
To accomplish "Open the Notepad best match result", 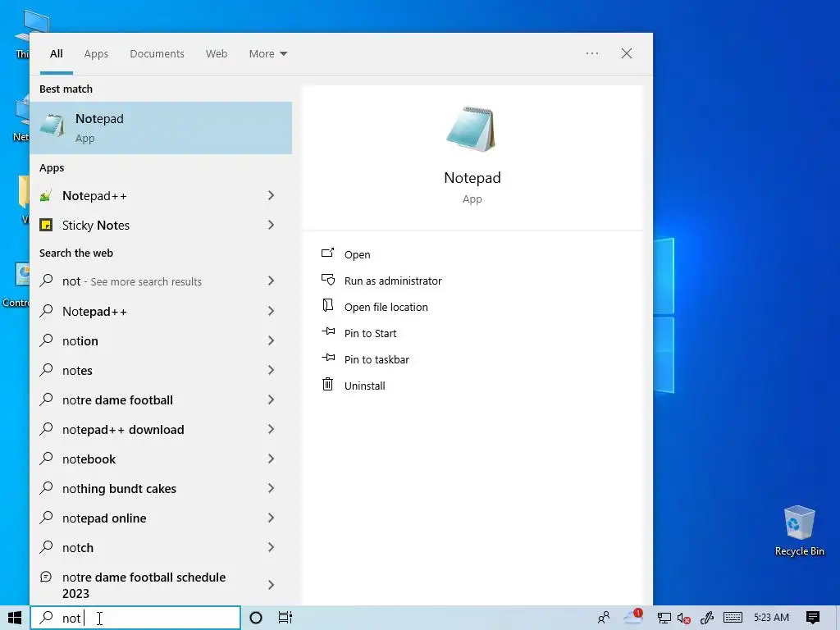I will click(x=161, y=128).
